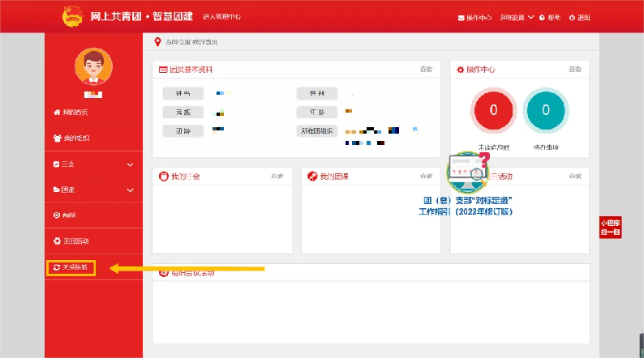The height and width of the screenshot is (358, 644).
Task: Click the location pin icon in breadcrumb
Action: [x=157, y=41]
